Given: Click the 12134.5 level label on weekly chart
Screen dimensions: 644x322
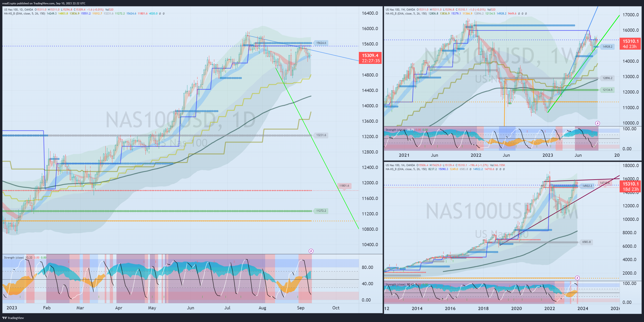Looking at the screenshot, I should pos(607,90).
